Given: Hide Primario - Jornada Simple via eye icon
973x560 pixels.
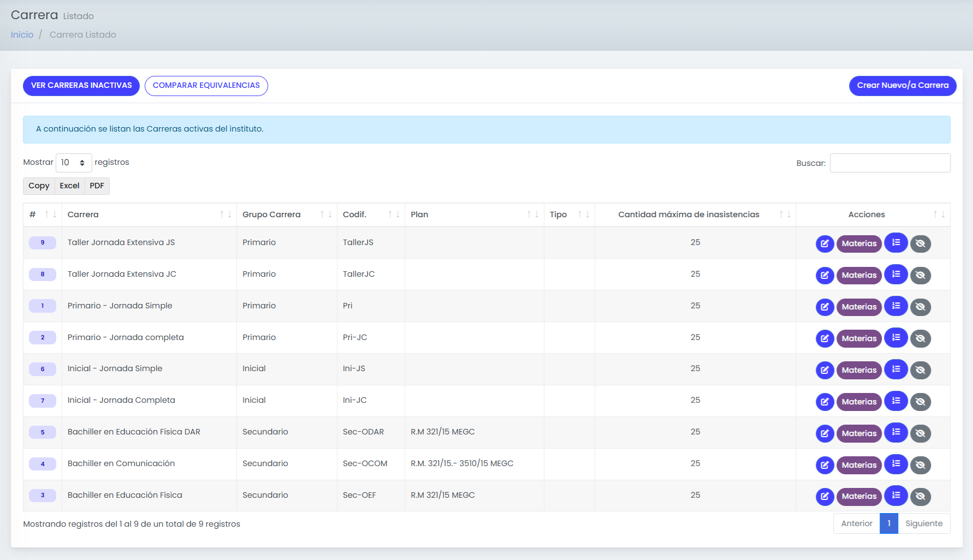Looking at the screenshot, I should coord(921,307).
